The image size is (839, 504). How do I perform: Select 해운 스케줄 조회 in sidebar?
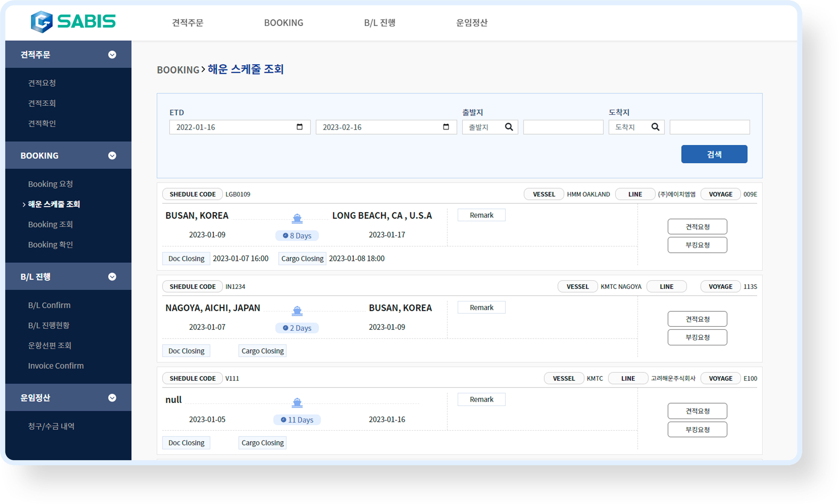(54, 204)
